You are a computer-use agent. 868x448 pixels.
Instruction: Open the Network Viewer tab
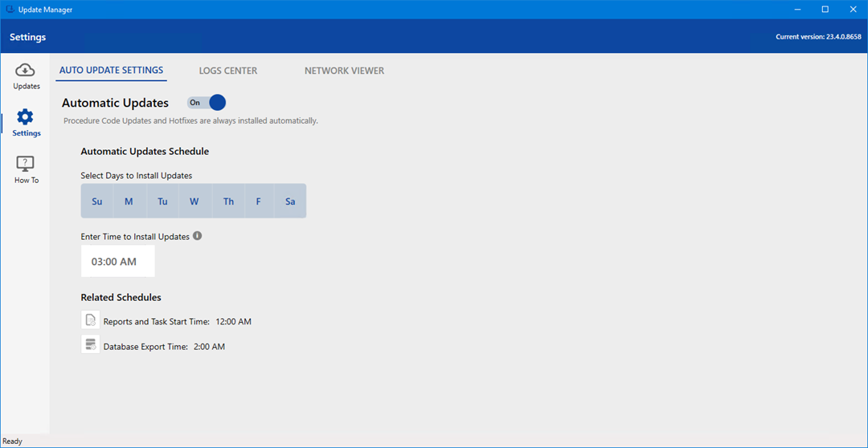[344, 71]
